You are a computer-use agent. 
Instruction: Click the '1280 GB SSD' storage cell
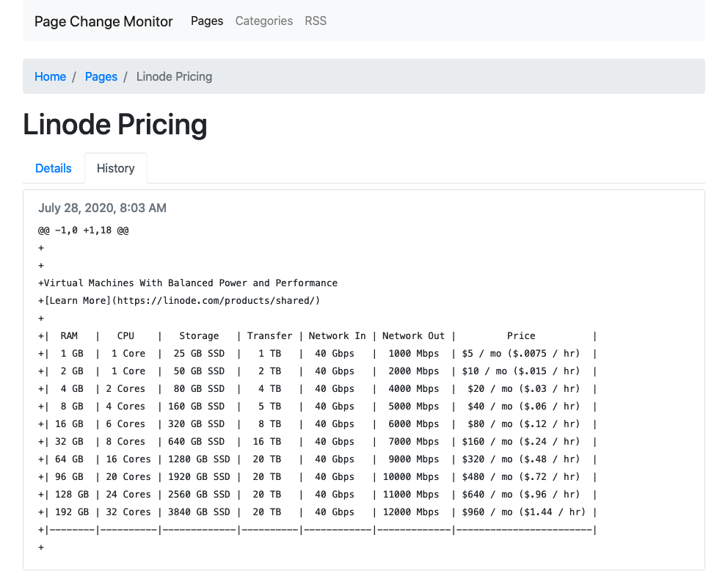[x=199, y=459]
